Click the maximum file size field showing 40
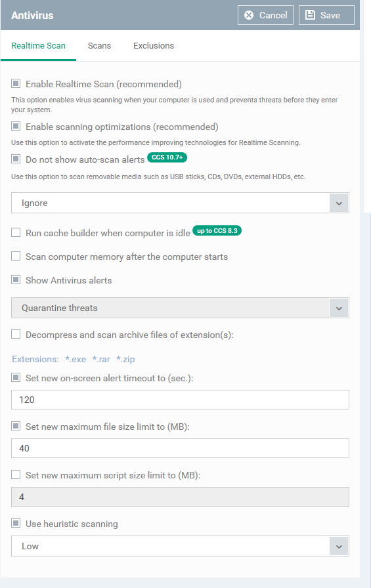This screenshot has width=371, height=588. tap(180, 448)
